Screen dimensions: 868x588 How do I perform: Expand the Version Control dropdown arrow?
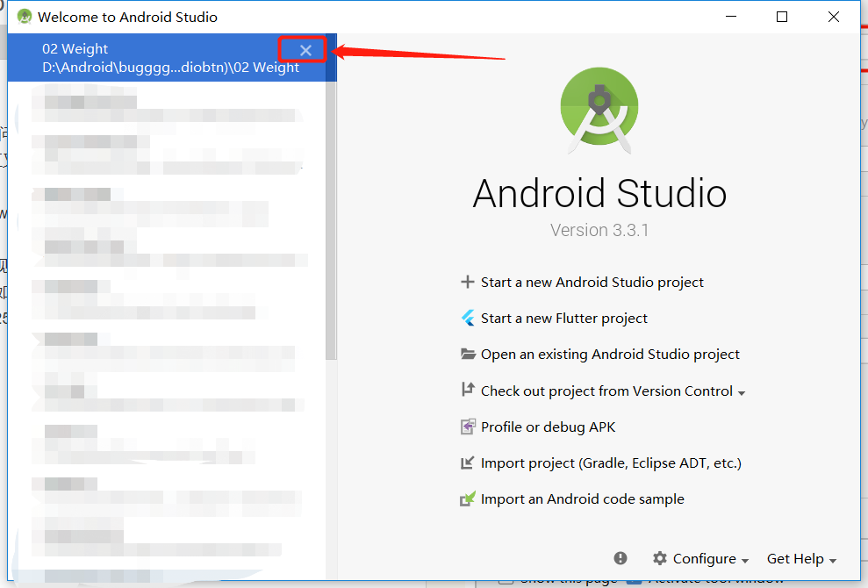pyautogui.click(x=742, y=392)
